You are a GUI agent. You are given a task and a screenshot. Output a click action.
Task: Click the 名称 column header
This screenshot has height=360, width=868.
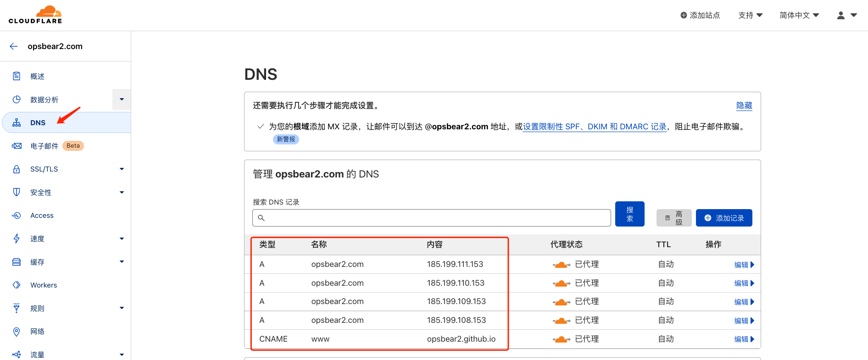319,244
